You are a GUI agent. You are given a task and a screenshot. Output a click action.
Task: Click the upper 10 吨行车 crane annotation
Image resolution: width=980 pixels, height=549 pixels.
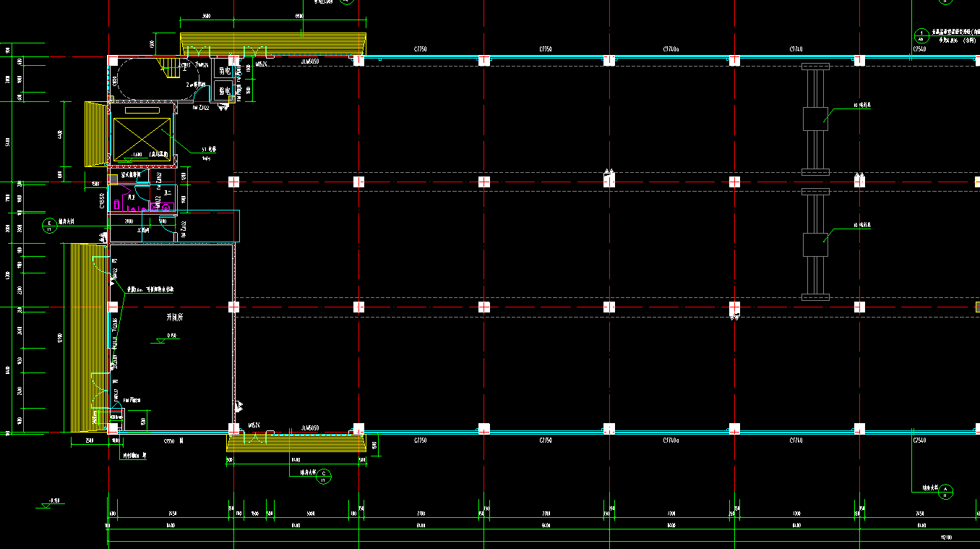pyautogui.click(x=862, y=106)
